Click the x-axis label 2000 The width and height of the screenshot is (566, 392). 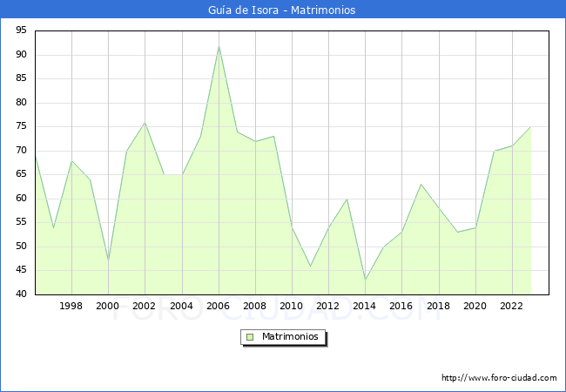108,306
